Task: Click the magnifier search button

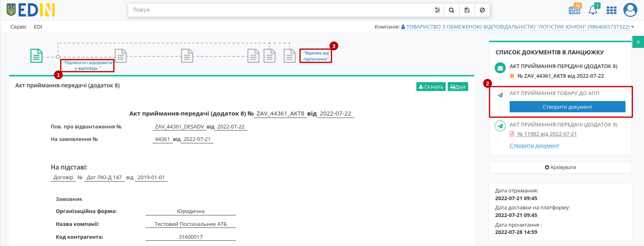Action: tap(451, 10)
